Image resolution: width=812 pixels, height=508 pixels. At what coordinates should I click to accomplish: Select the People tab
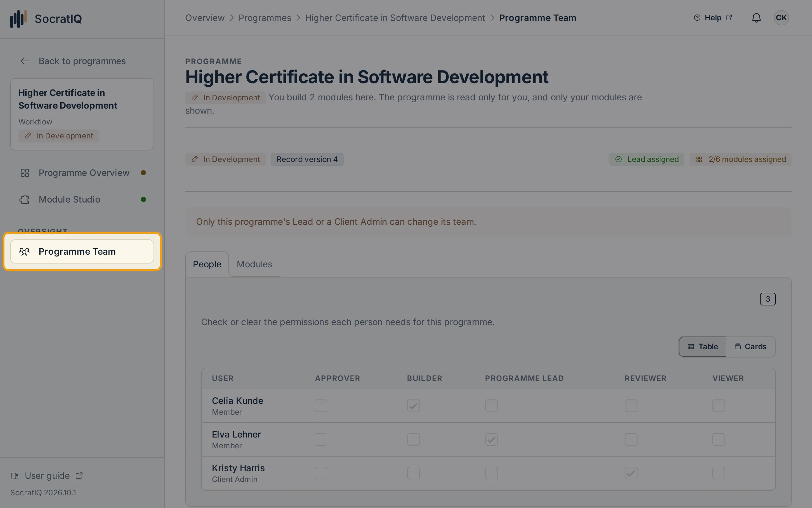[207, 264]
